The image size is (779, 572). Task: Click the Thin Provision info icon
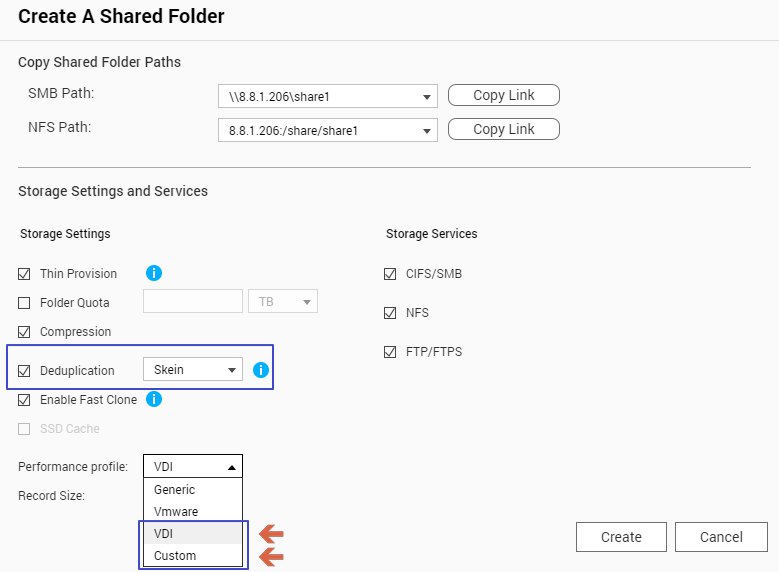pos(154,273)
